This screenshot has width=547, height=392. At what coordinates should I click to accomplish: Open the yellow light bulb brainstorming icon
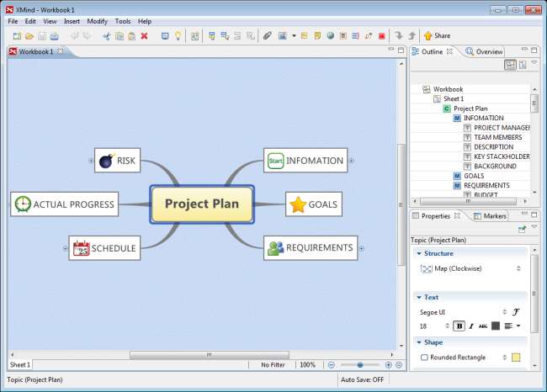pos(178,36)
